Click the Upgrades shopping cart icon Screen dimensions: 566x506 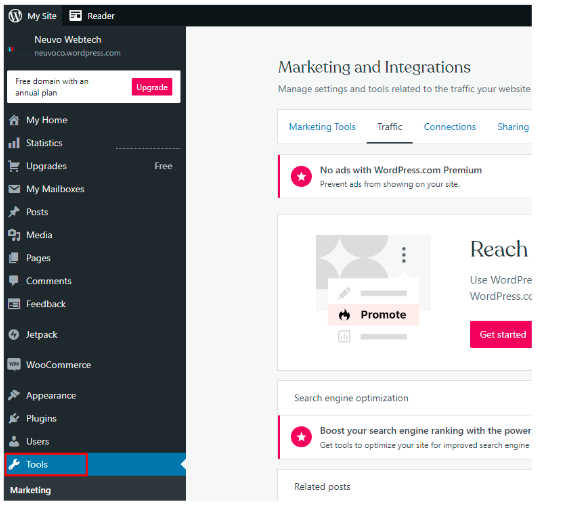14,166
